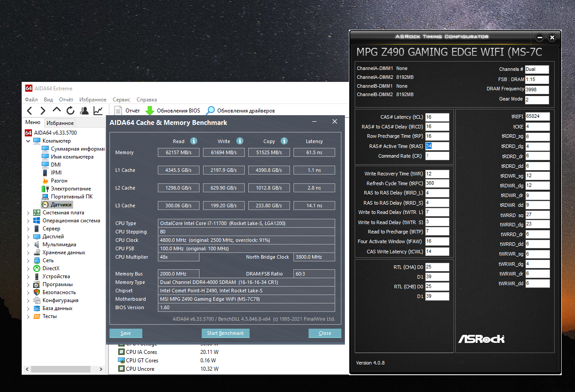Go up one level in AIDA64 toolbar
Image resolution: width=575 pixels, height=392 pixels.
coord(57,110)
